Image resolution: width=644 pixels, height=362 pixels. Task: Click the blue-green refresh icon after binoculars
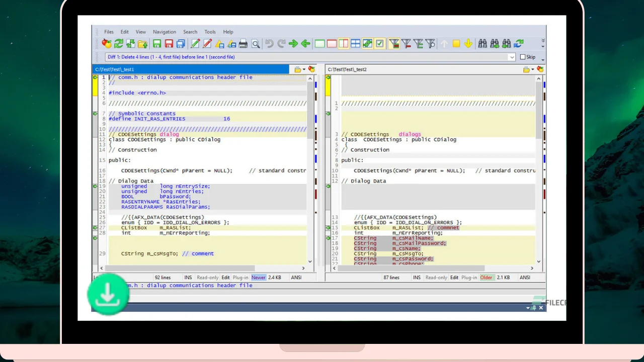point(519,44)
